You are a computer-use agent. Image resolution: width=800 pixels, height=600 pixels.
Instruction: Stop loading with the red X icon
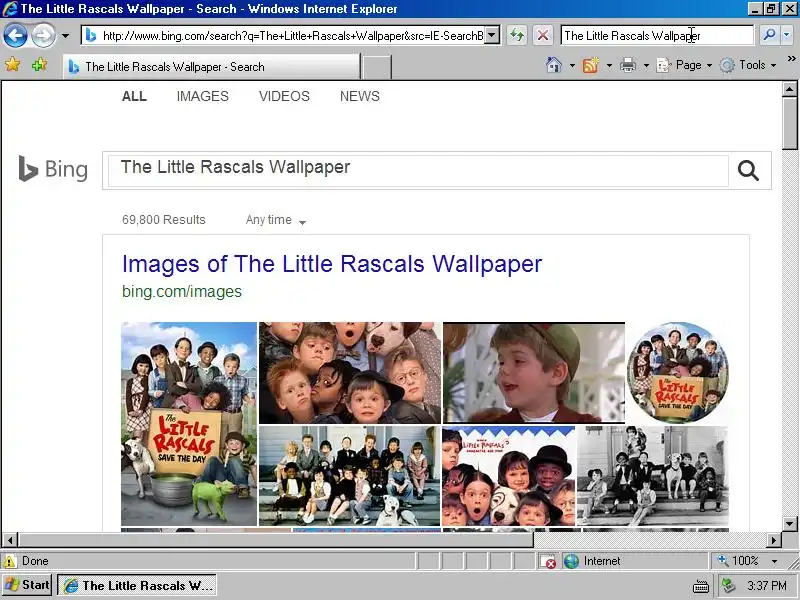point(543,36)
